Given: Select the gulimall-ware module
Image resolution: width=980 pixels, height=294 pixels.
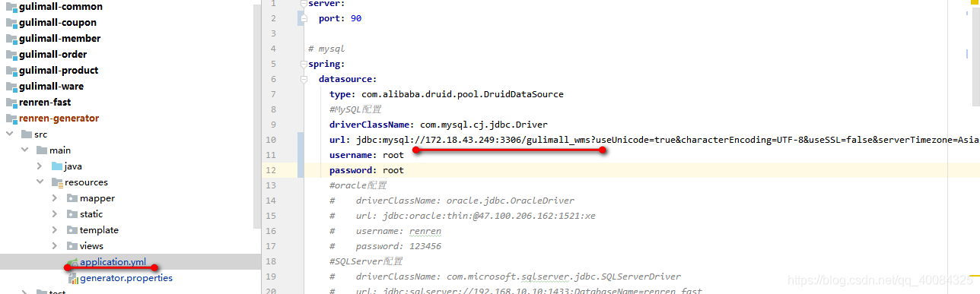Looking at the screenshot, I should 51,86.
